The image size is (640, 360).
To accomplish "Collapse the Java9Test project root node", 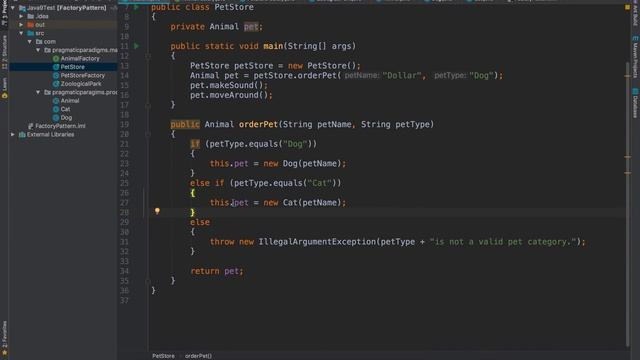I will [x=13, y=8].
